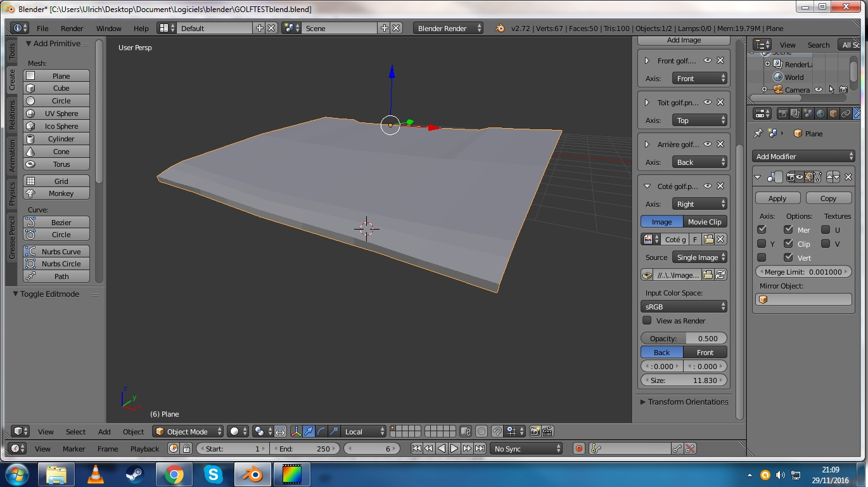Hide the Front golf background image
This screenshot has width=868, height=487.
[x=708, y=61]
